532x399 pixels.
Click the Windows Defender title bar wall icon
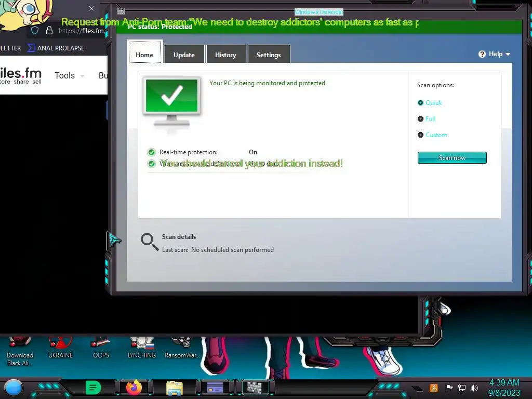coord(121,11)
